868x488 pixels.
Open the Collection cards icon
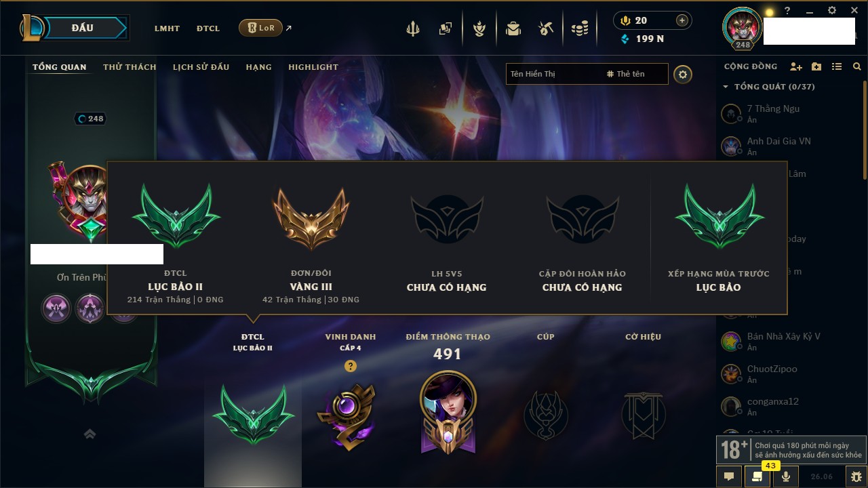(x=446, y=28)
